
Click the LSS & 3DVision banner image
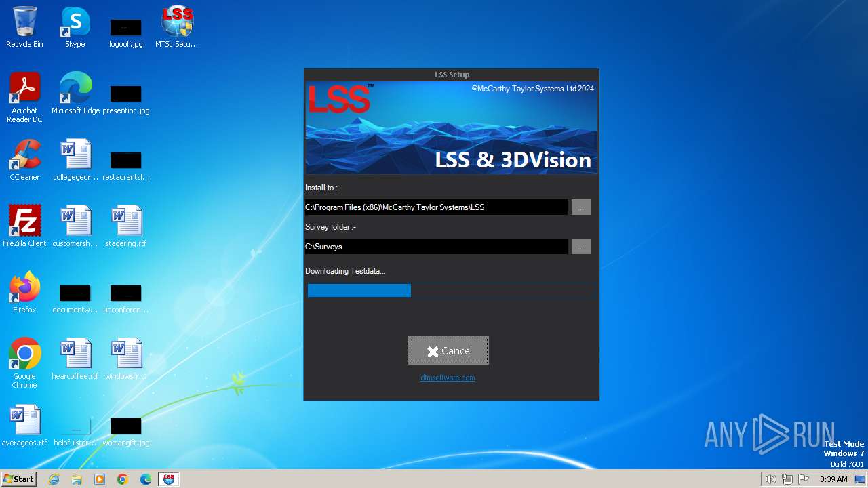pos(452,128)
